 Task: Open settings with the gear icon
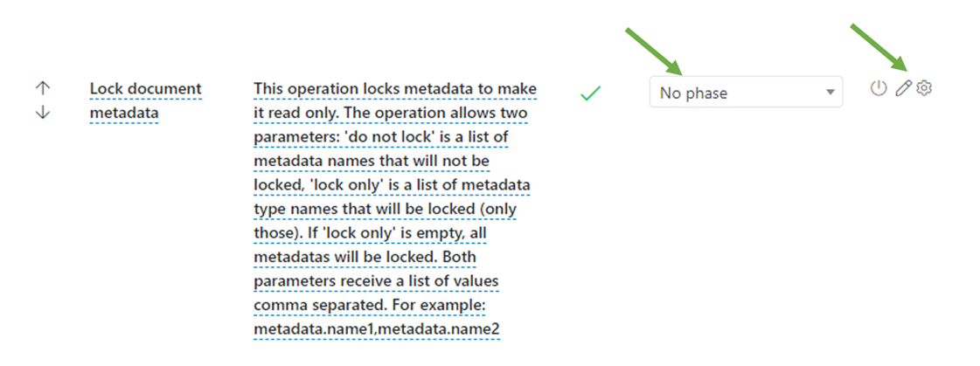pos(924,88)
